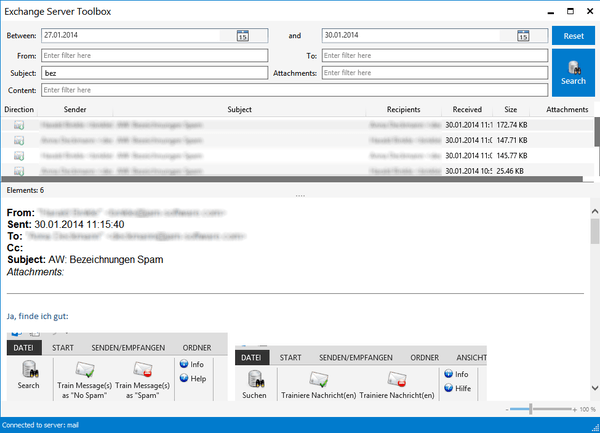Sort by Subject column header

[x=240, y=109]
